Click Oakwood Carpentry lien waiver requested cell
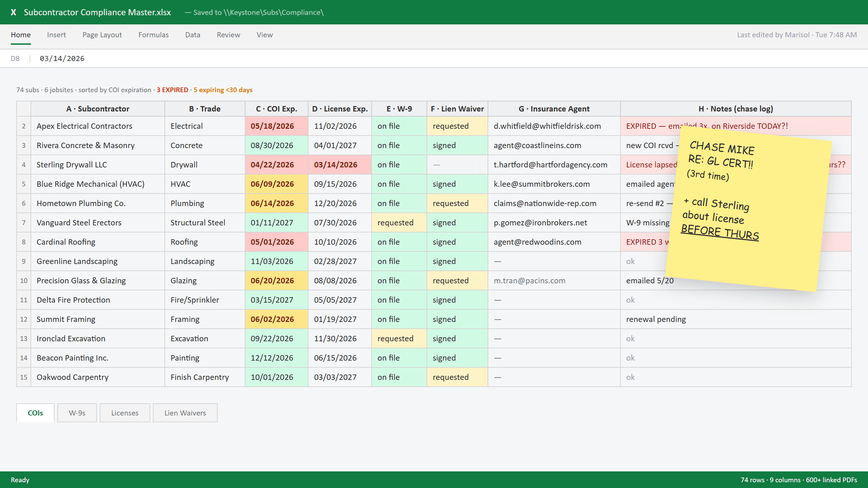The height and width of the screenshot is (488, 868). click(457, 377)
